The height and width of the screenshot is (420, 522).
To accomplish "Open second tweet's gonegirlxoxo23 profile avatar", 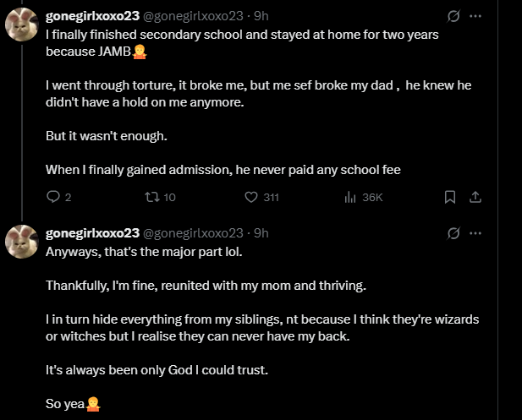I will 21,243.
